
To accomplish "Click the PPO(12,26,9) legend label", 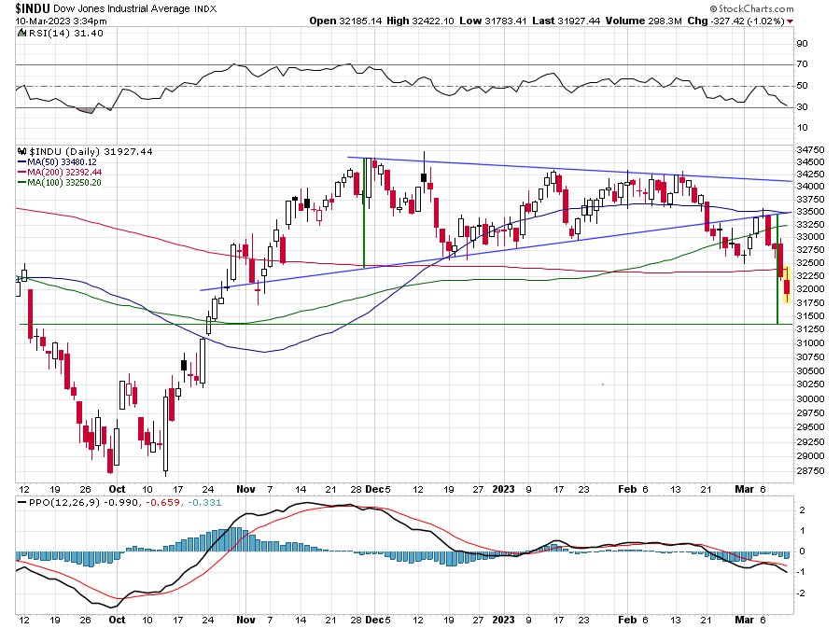I will point(64,503).
